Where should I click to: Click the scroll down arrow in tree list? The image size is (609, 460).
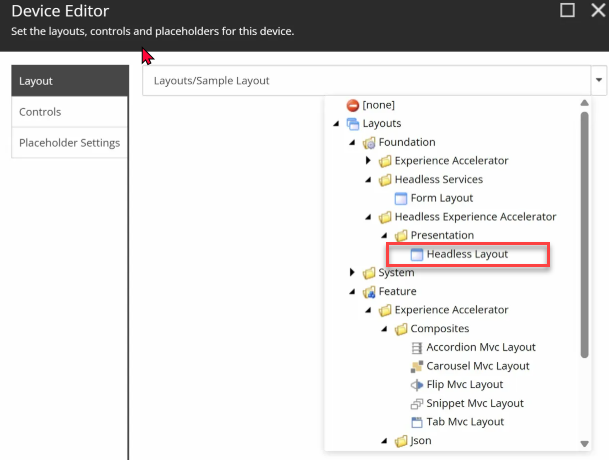(584, 443)
